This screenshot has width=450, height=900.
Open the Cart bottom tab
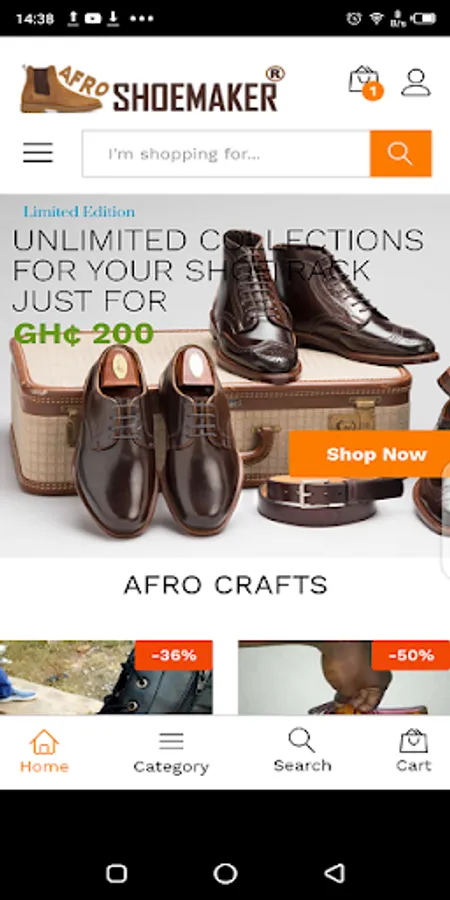(x=413, y=751)
